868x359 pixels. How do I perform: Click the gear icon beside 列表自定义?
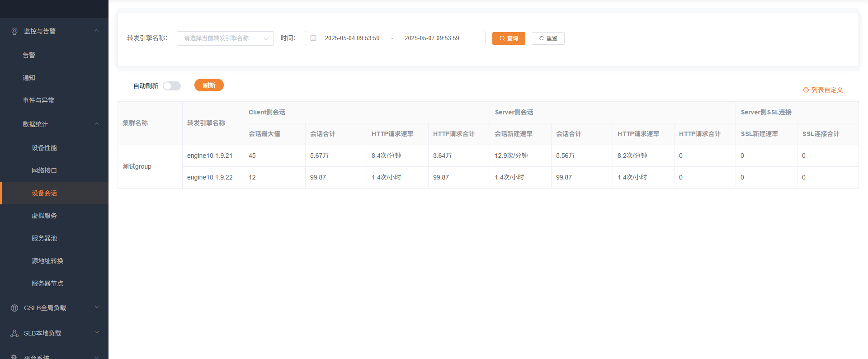(x=806, y=90)
